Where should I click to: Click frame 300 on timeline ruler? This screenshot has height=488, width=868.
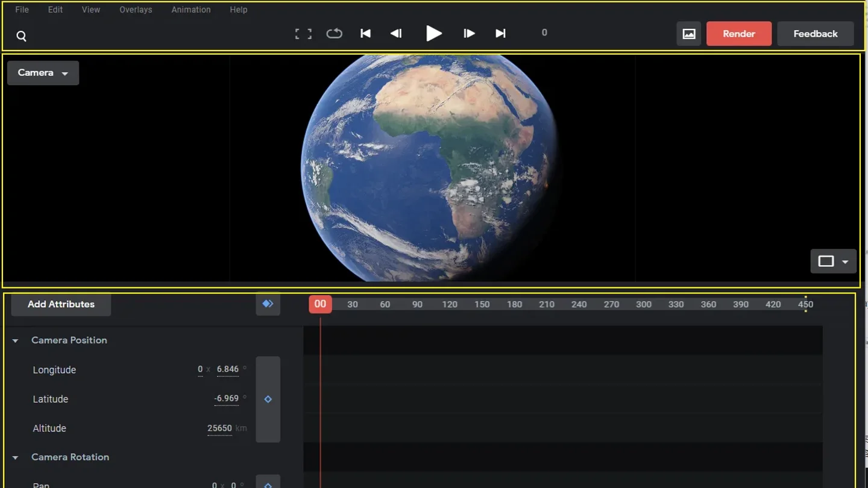(644, 305)
